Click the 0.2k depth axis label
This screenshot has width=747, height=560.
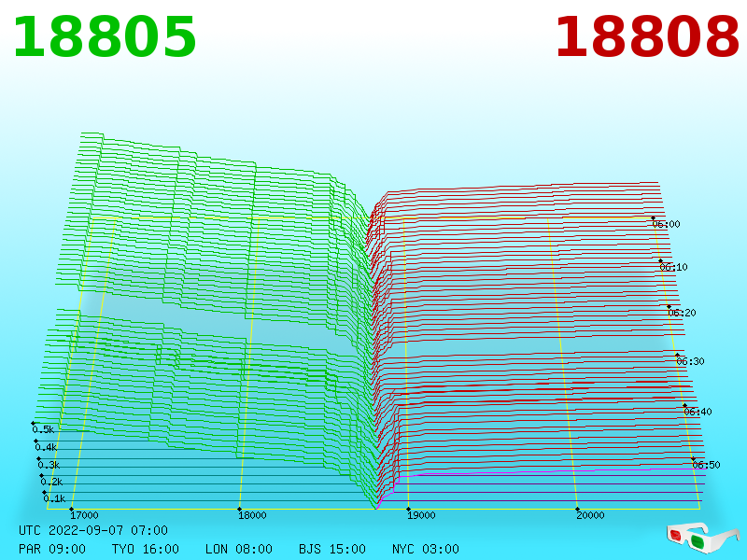click(52, 482)
